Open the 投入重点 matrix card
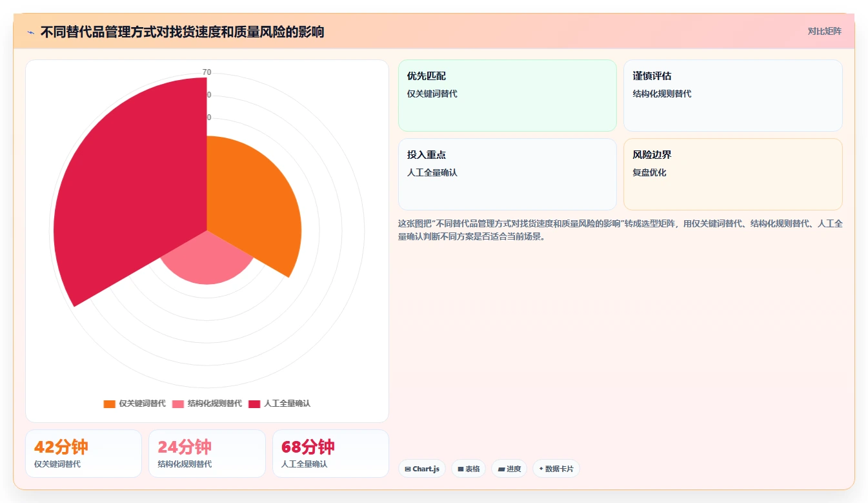This screenshot has width=868, height=503. [x=507, y=174]
